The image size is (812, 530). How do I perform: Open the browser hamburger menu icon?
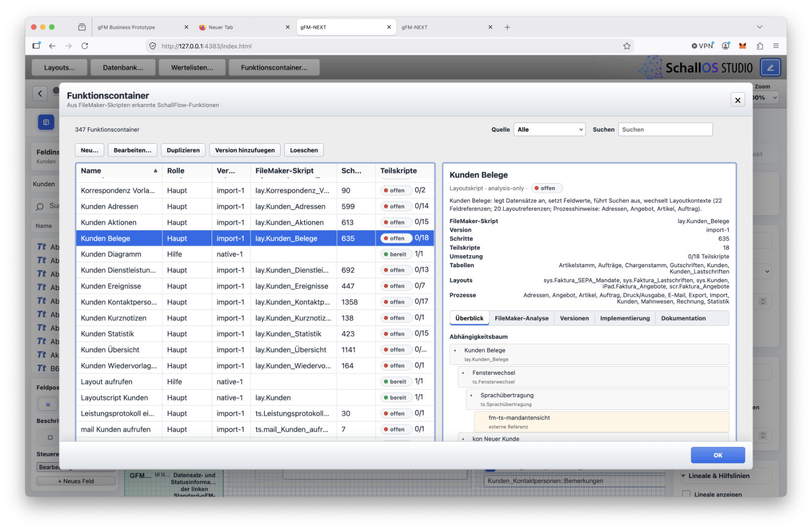click(776, 46)
